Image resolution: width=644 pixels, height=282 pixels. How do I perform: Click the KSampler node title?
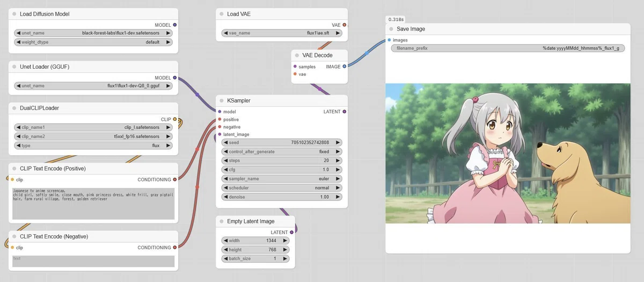point(239,100)
